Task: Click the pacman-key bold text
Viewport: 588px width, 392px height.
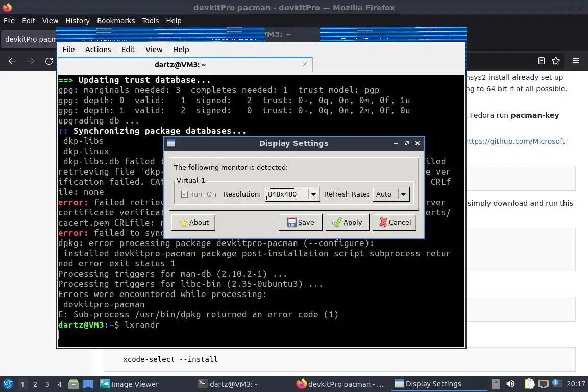Action: click(535, 115)
